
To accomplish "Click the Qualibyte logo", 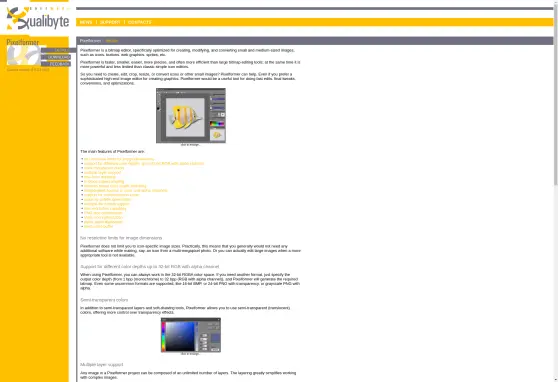I will [x=38, y=19].
